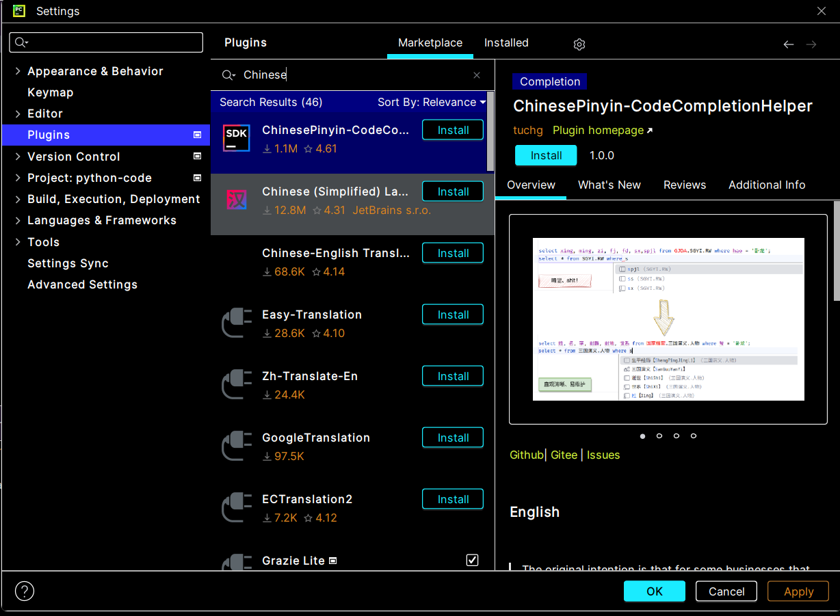Click the Plugins project-level marker icon
Screen dimensions: 840x616
(x=197, y=135)
